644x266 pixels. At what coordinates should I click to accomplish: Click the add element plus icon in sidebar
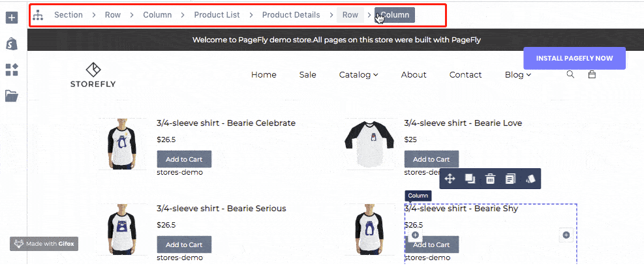click(12, 18)
